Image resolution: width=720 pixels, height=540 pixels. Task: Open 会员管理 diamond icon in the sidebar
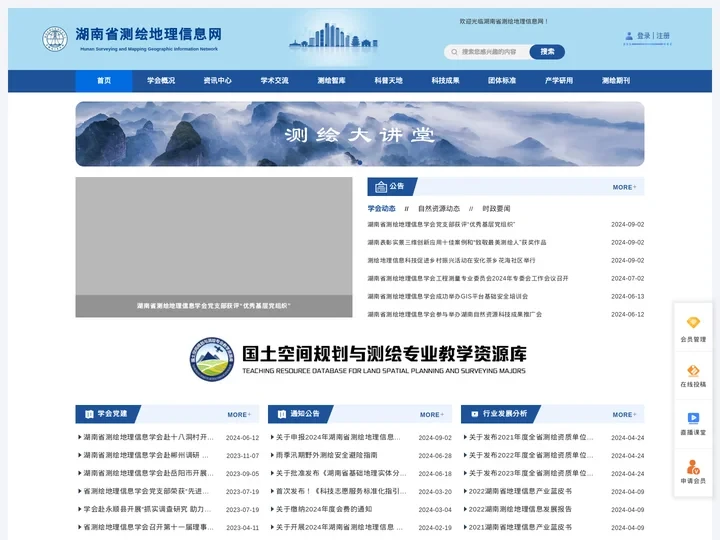(x=693, y=322)
